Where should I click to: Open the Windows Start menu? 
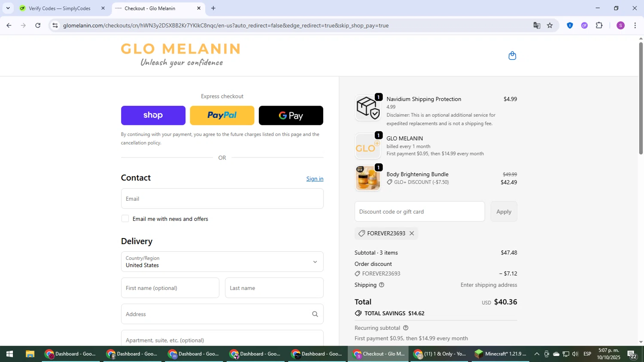(x=9, y=354)
